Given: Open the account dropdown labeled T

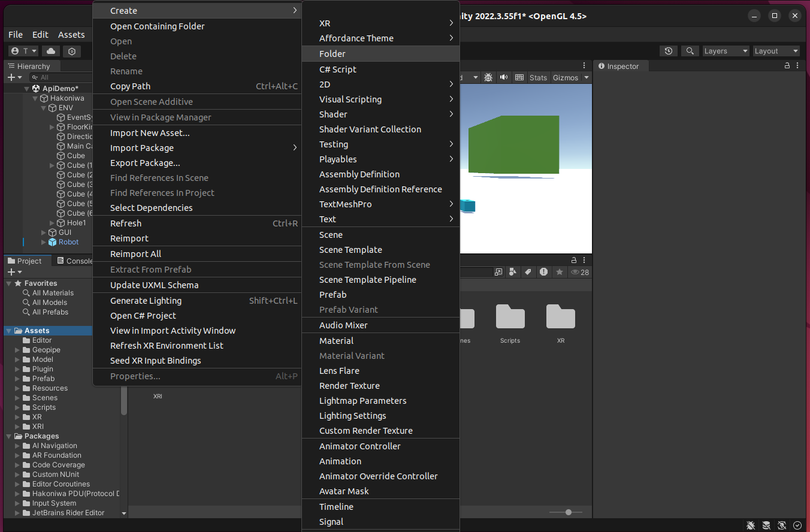Looking at the screenshot, I should [24, 52].
